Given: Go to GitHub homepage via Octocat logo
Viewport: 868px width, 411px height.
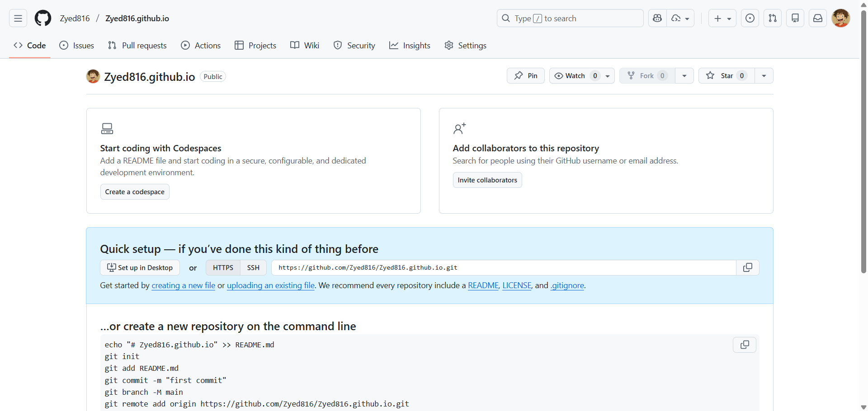Looking at the screenshot, I should click(x=43, y=19).
